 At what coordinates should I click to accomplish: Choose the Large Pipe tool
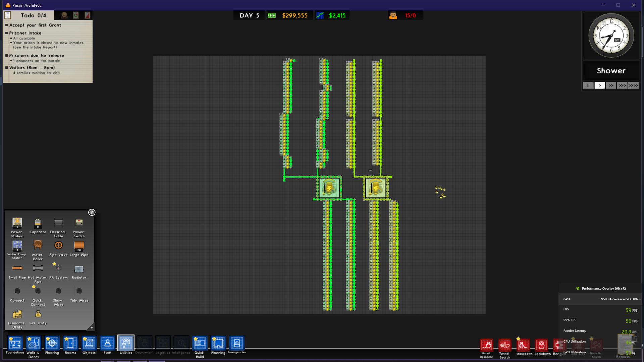click(x=79, y=248)
